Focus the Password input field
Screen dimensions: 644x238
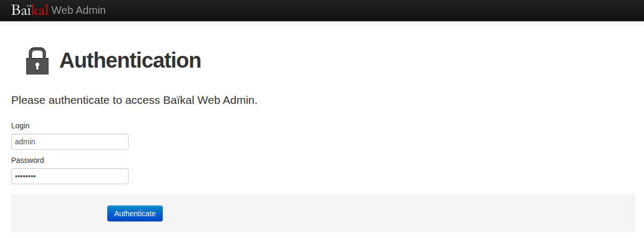tap(69, 176)
